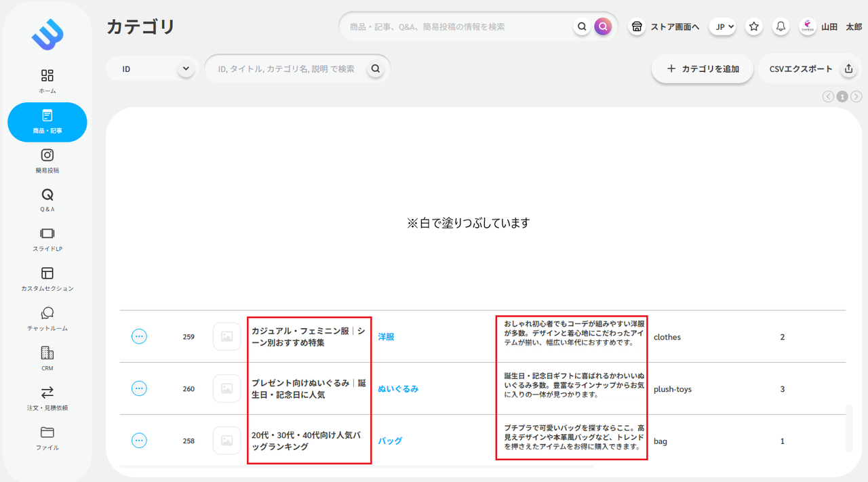Open Q&A section in sidebar
This screenshot has height=482, width=868.
[47, 200]
